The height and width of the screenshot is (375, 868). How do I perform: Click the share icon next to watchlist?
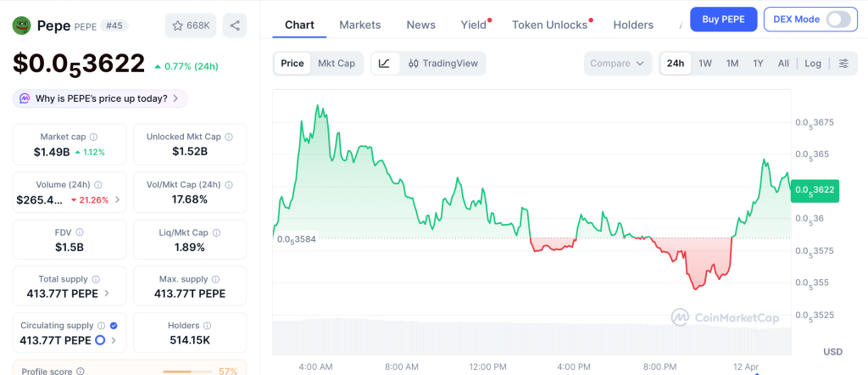click(x=235, y=25)
